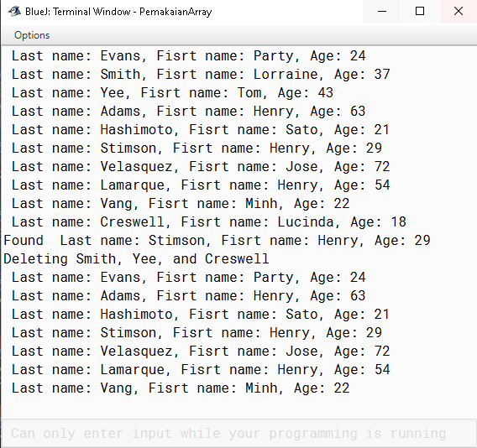This screenshot has width=477, height=448.
Task: Click the last Adams, Henry, Age: 63 line
Action: 189,295
